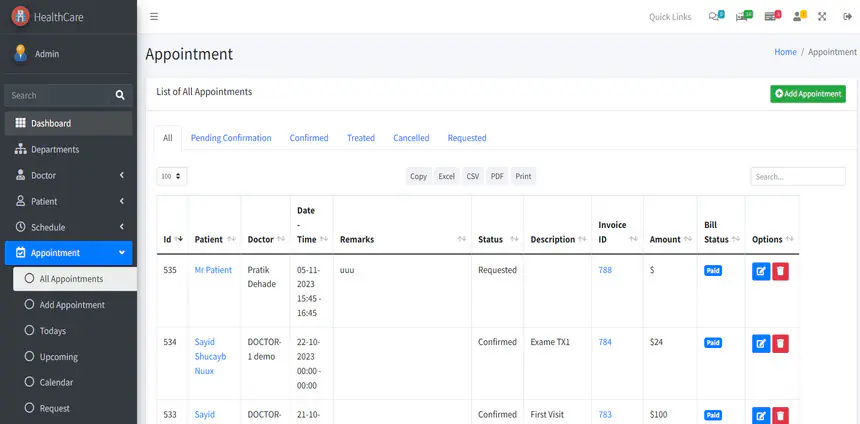Switch to the Treated tab
The height and width of the screenshot is (424, 860).
pos(361,138)
